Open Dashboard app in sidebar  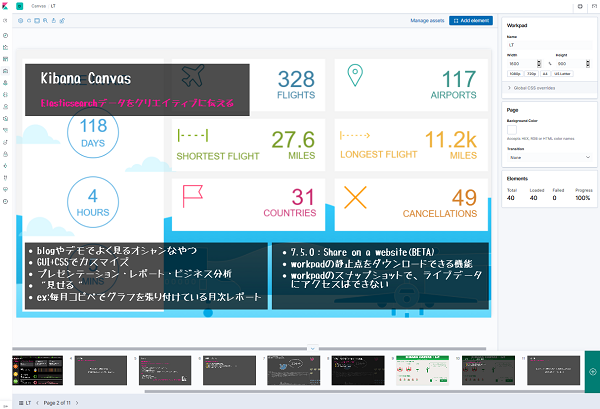coord(5,59)
